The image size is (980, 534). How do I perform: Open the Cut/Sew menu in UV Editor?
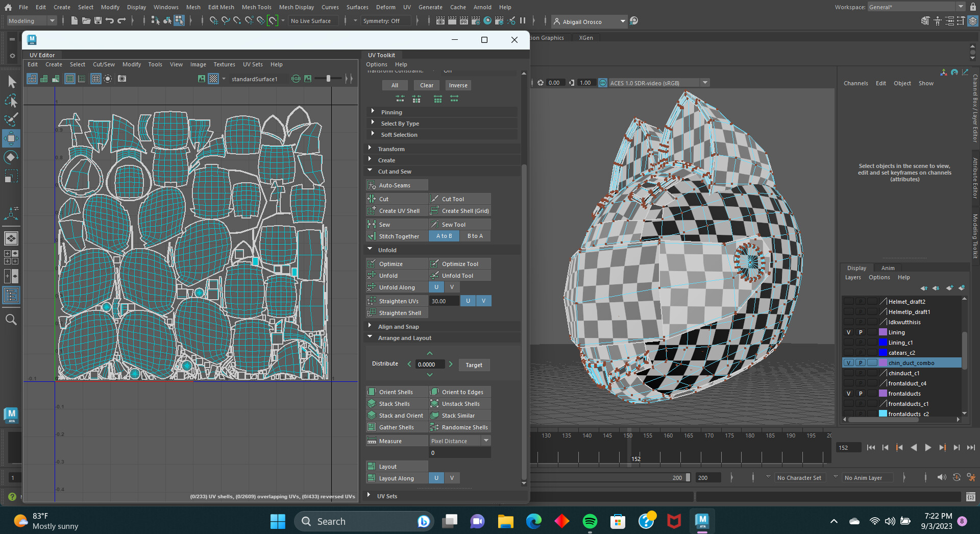click(104, 64)
